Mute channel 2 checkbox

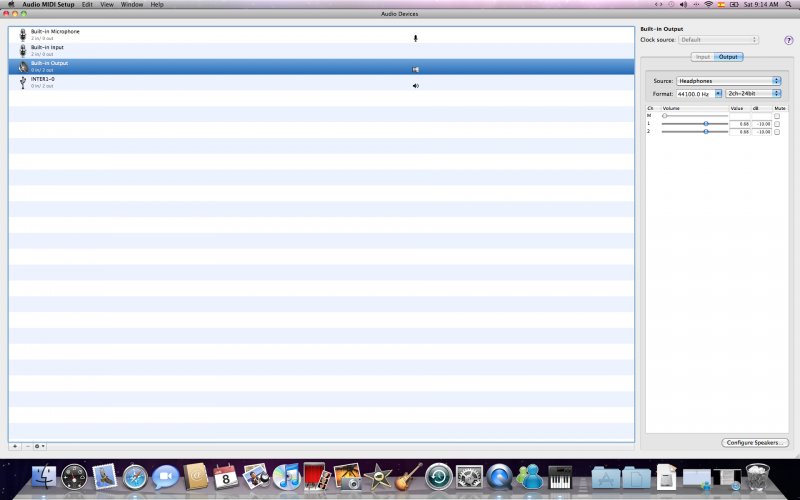pyautogui.click(x=777, y=132)
